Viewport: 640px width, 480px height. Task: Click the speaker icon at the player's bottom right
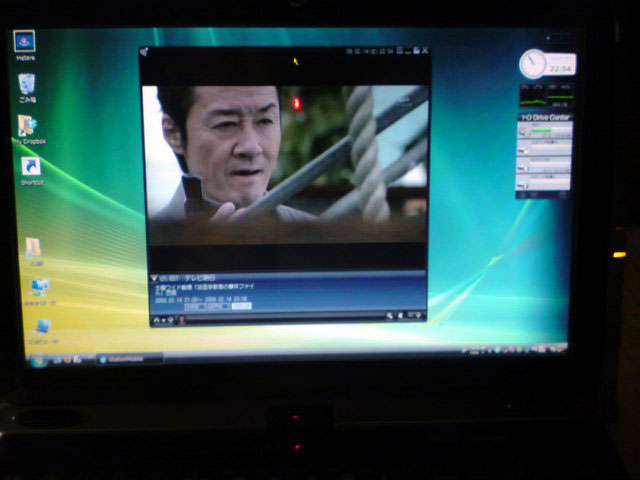tap(400, 316)
